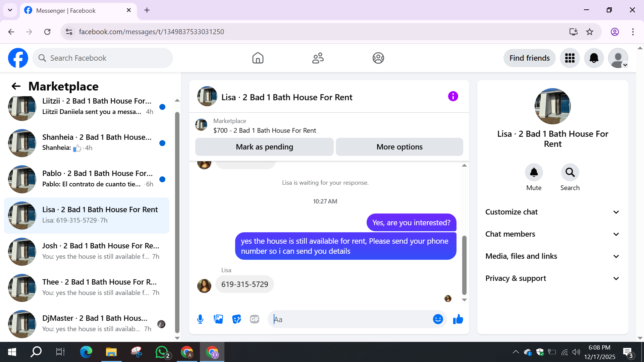This screenshot has width=644, height=362.
Task: Mark listing as pending
Action: coord(264,147)
